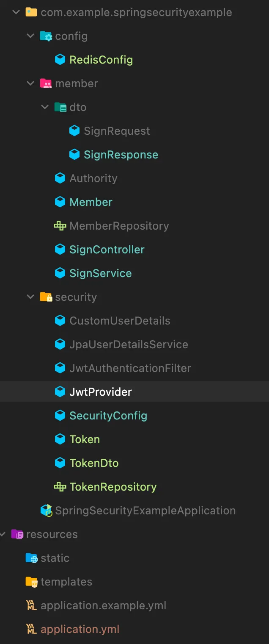The width and height of the screenshot is (269, 644).
Task: Click the config folder gear icon
Action: click(x=46, y=36)
